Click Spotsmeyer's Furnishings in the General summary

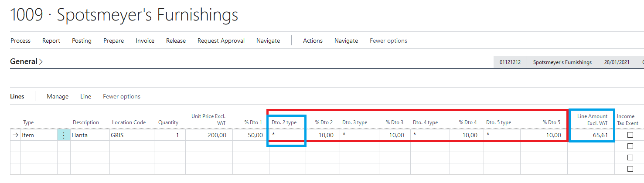click(x=562, y=62)
